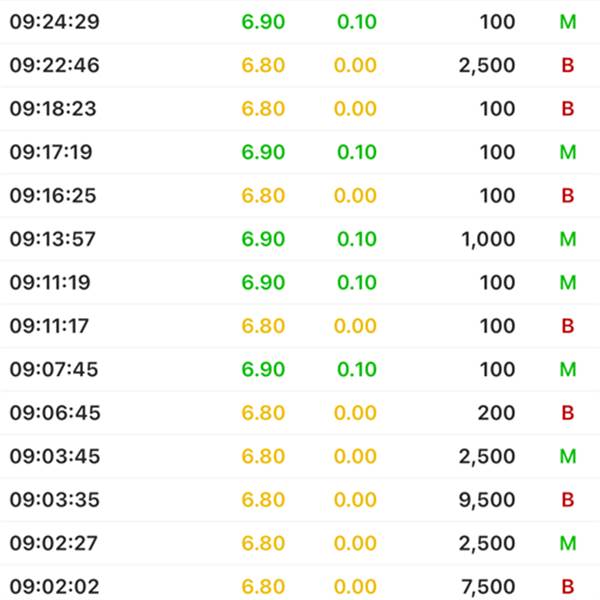Viewport: 600px width, 600px height.
Task: Click the B marker at 09:11:17
Action: coord(567,326)
